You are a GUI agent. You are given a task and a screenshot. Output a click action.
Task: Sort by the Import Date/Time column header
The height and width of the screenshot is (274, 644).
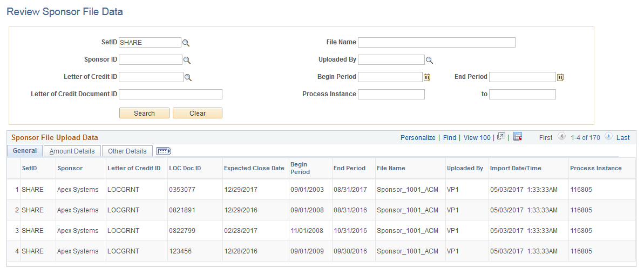pos(516,168)
